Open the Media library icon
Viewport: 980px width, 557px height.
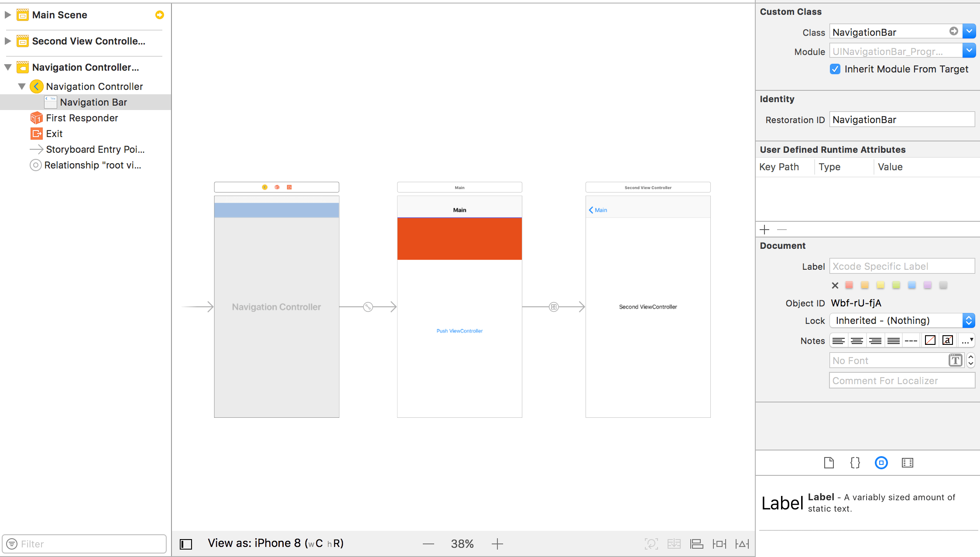[x=907, y=463]
